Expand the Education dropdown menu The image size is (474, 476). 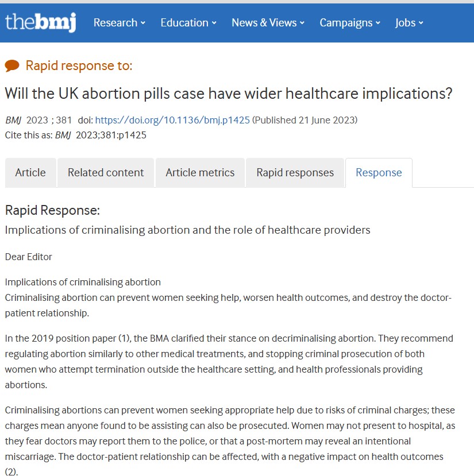click(188, 23)
